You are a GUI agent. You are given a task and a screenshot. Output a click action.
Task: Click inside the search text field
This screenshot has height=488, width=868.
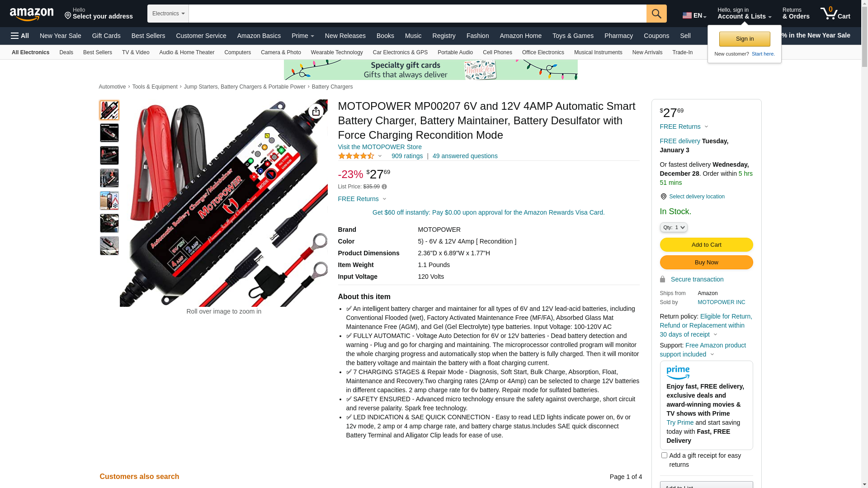[417, 14]
